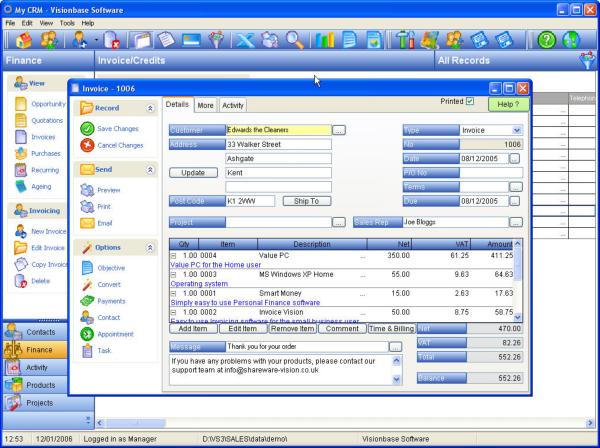600x448 pixels.
Task: Click the item grid vertical scrollbar thumb
Action: click(517, 264)
